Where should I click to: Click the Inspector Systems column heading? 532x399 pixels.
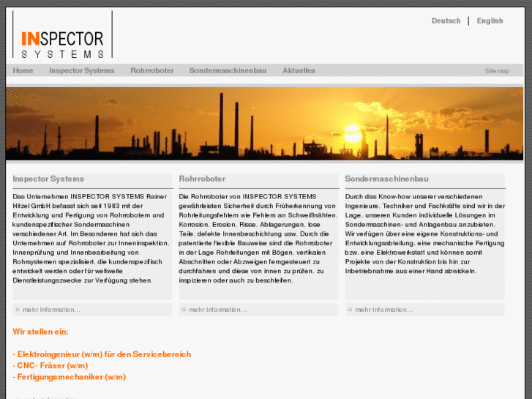(48, 179)
